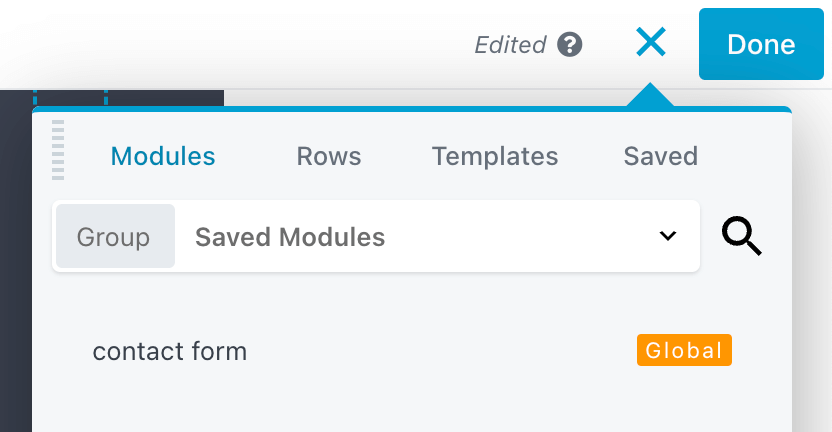
Task: Open the Rows tab
Action: [329, 156]
